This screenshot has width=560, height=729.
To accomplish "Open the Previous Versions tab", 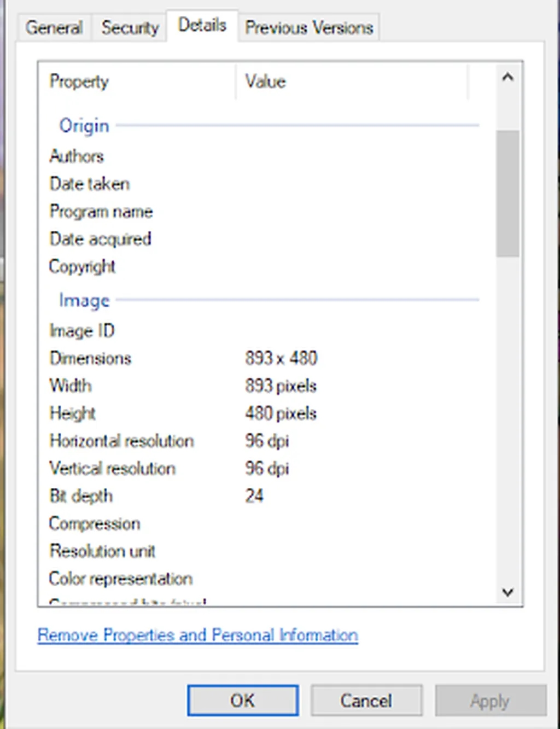I will [x=308, y=27].
